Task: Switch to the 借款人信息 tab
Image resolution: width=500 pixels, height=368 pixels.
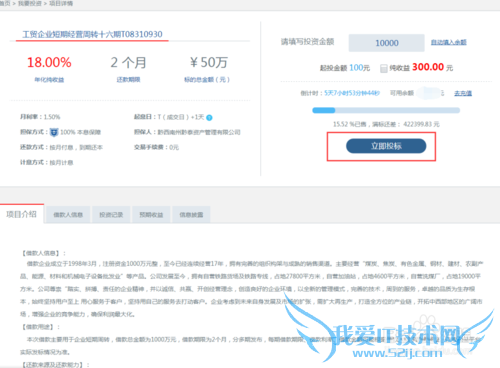Action: [x=68, y=215]
